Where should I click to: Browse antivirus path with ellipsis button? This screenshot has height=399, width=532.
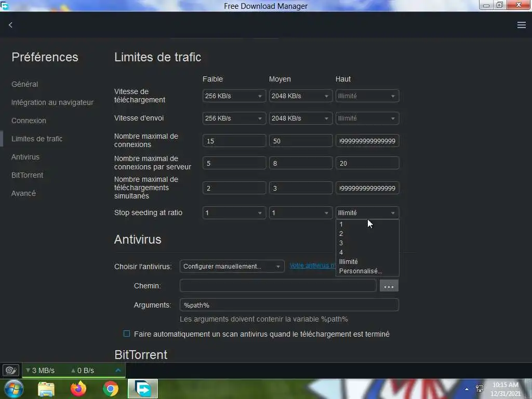pyautogui.click(x=389, y=286)
